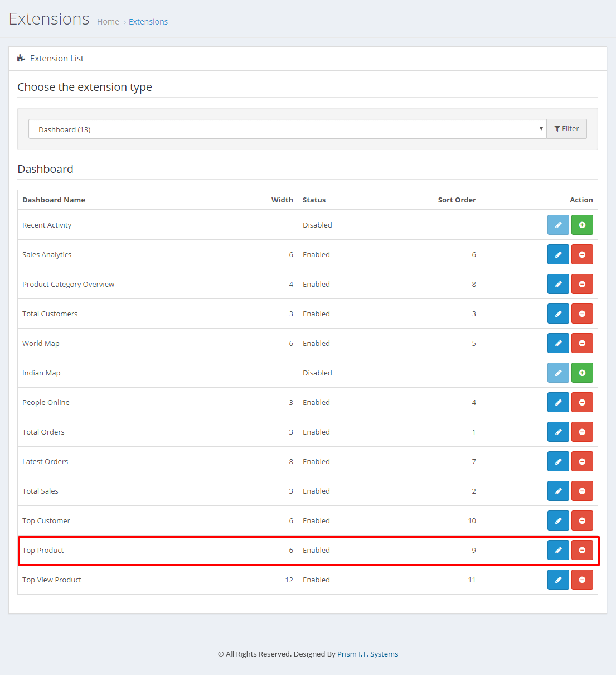The height and width of the screenshot is (675, 616).
Task: Edit Product Category Overview extension
Action: (x=558, y=284)
